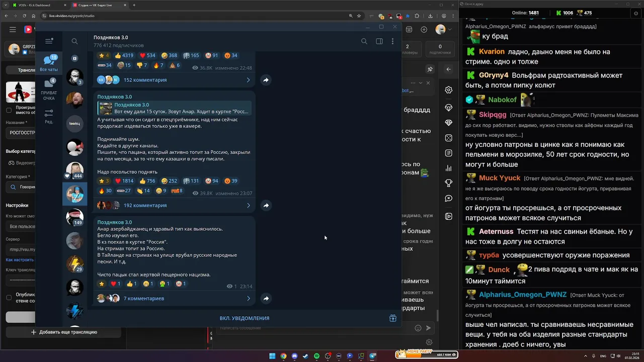Open the VK Video Live hamburger menu
The image size is (644, 362).
coord(13,30)
